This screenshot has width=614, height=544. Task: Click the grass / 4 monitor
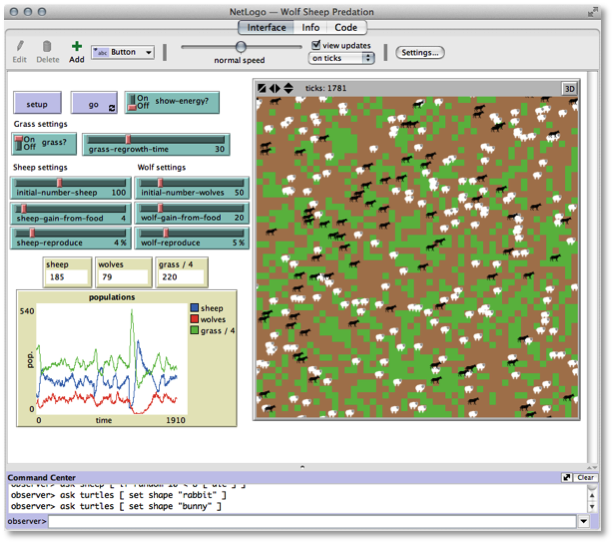pyautogui.click(x=182, y=272)
